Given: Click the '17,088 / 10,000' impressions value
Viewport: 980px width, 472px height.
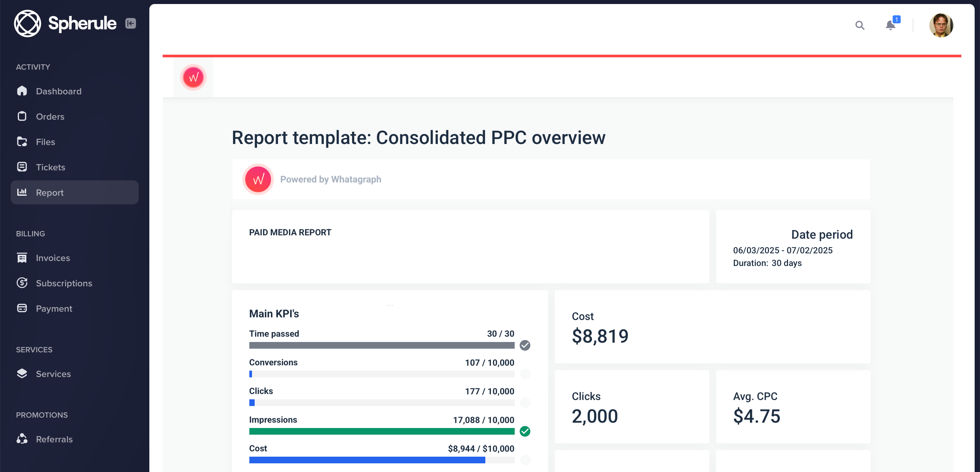Looking at the screenshot, I should tap(483, 420).
